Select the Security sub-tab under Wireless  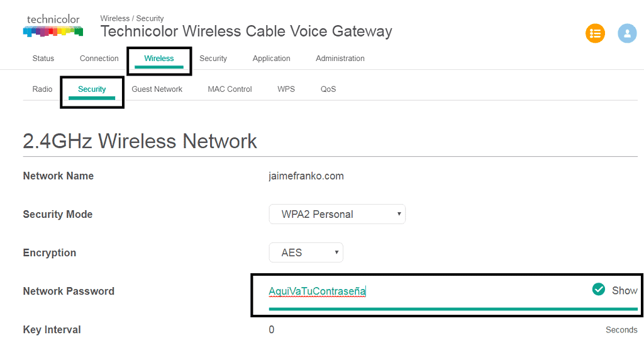click(92, 89)
